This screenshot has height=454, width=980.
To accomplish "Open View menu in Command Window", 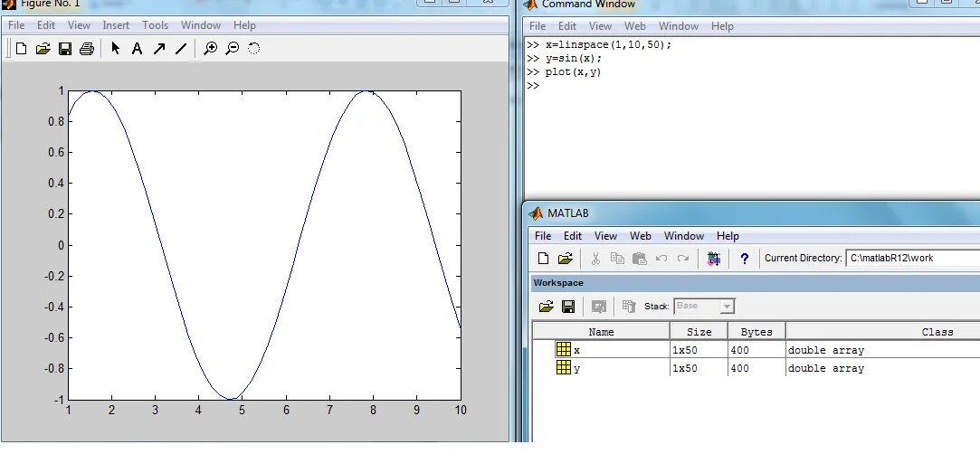I will point(600,25).
